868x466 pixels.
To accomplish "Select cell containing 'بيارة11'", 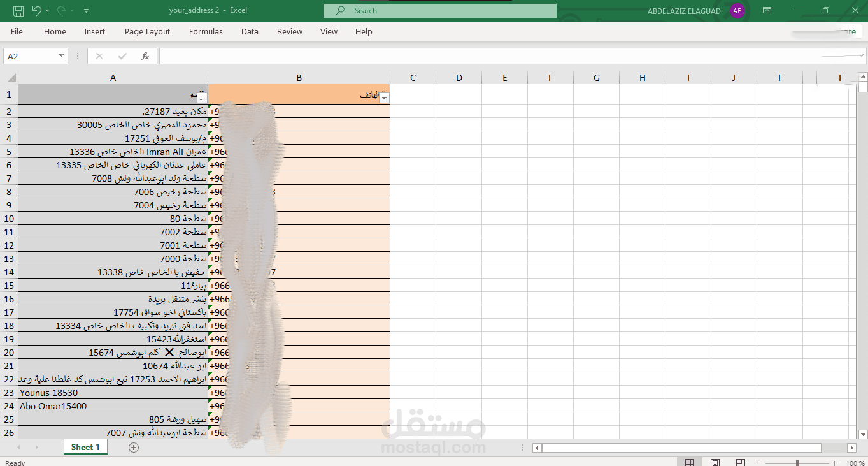I will point(113,286).
